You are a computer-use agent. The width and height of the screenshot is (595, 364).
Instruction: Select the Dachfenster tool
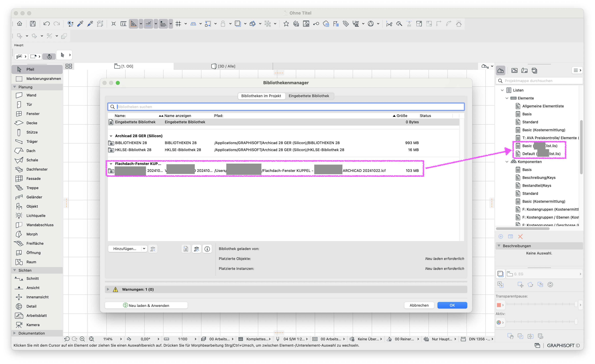coord(37,169)
